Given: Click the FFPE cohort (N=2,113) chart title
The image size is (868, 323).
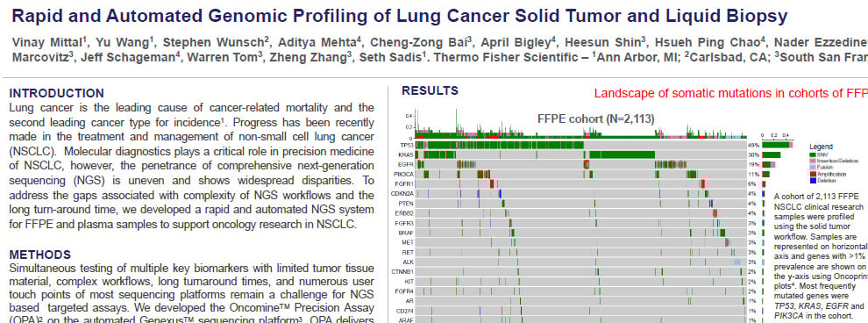Looking at the screenshot, I should click(596, 118).
